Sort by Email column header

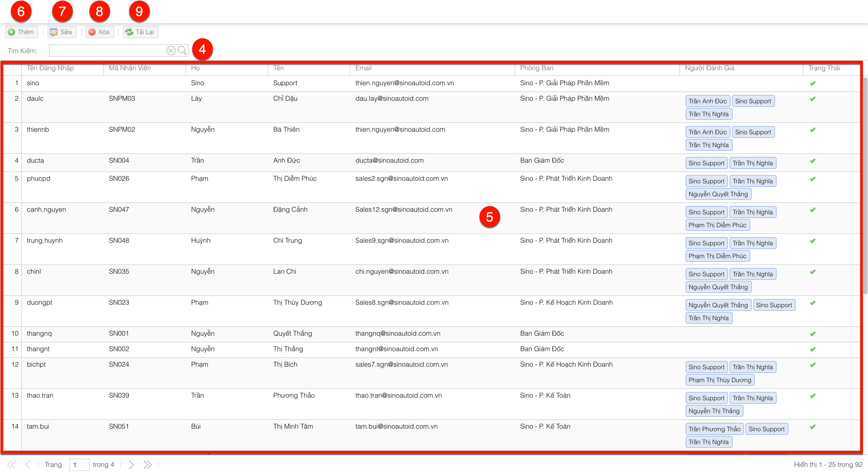point(363,68)
